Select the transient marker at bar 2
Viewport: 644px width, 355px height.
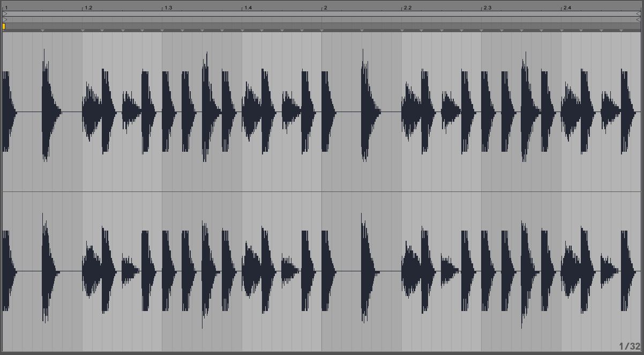click(322, 31)
